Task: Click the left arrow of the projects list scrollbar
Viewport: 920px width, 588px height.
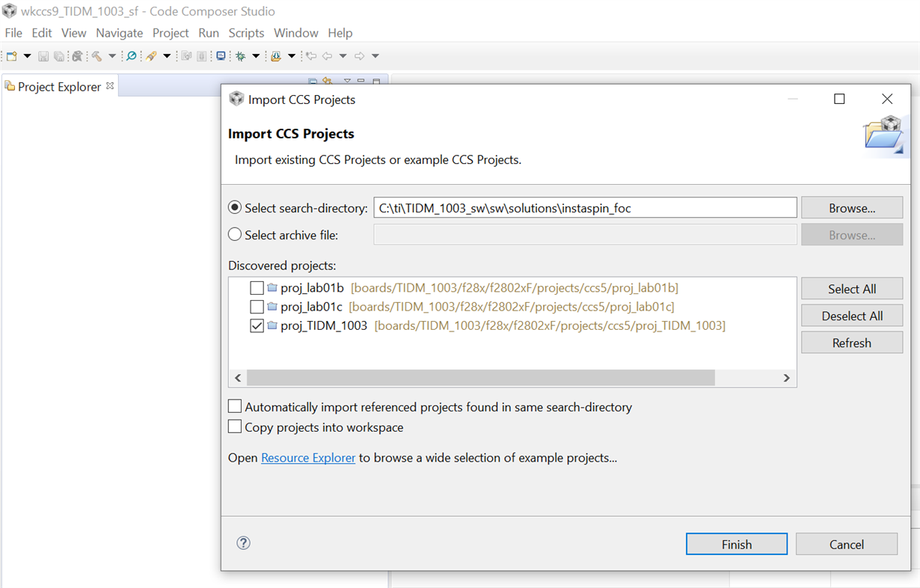Action: click(238, 378)
